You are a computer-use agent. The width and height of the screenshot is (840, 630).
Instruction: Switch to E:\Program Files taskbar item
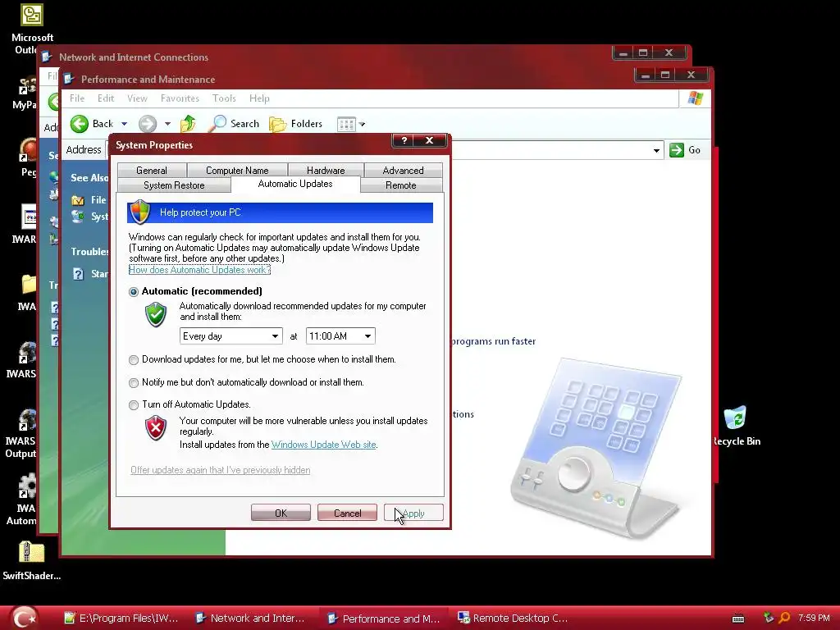(x=121, y=619)
